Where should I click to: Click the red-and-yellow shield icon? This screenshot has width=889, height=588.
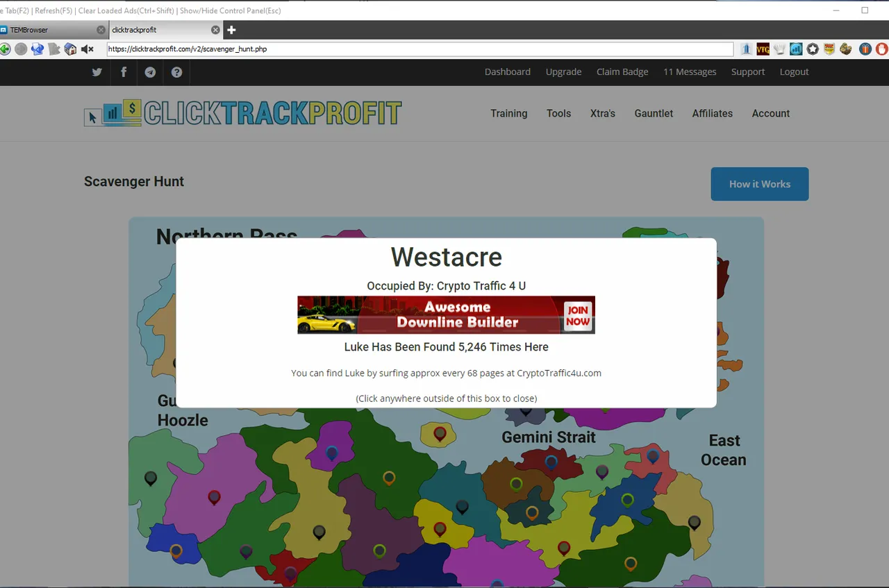[x=829, y=49]
